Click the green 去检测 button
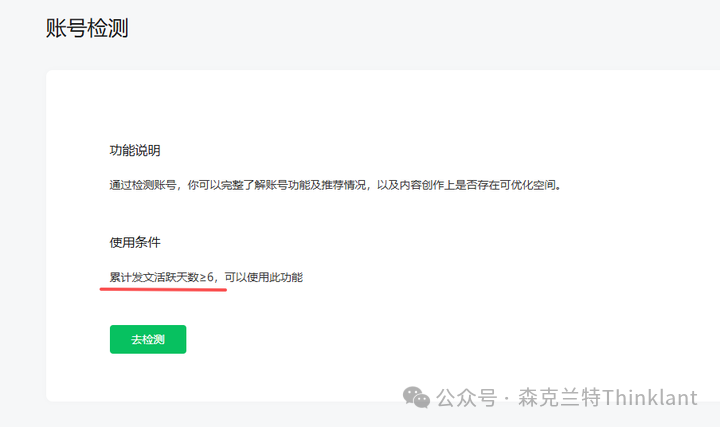This screenshot has height=427, width=720. click(x=148, y=339)
